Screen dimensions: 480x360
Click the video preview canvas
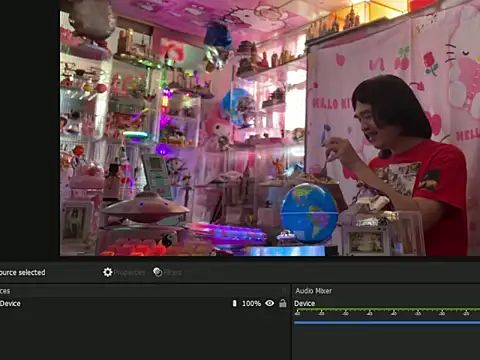click(x=270, y=128)
